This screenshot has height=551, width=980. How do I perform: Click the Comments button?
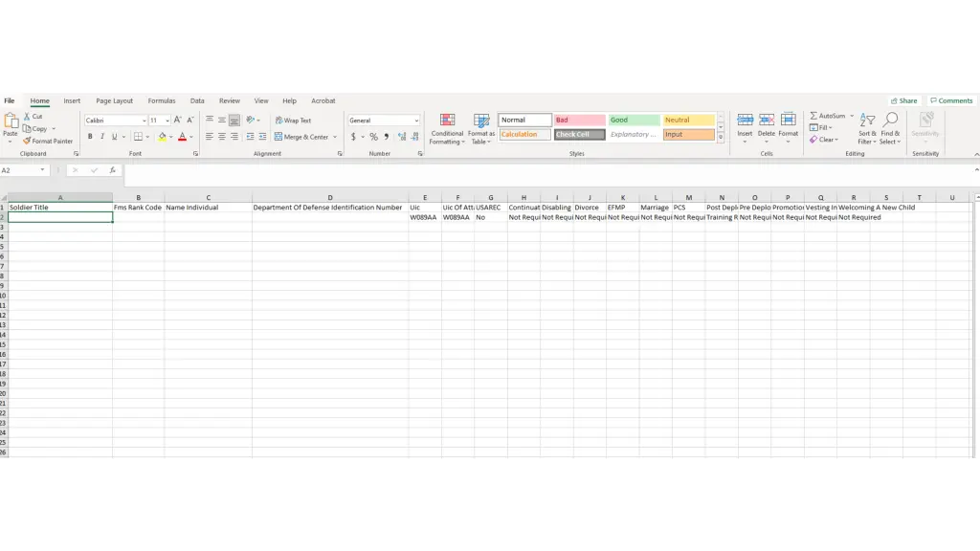click(x=951, y=100)
